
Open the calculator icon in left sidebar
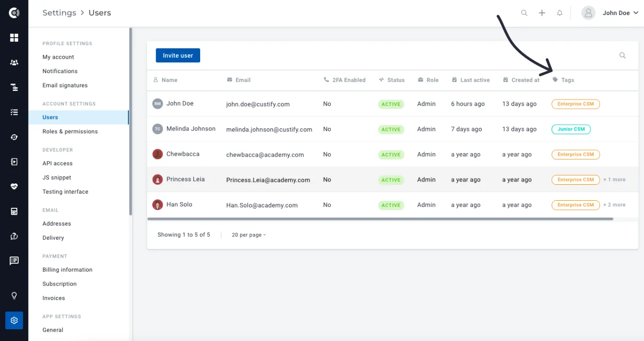point(14,212)
